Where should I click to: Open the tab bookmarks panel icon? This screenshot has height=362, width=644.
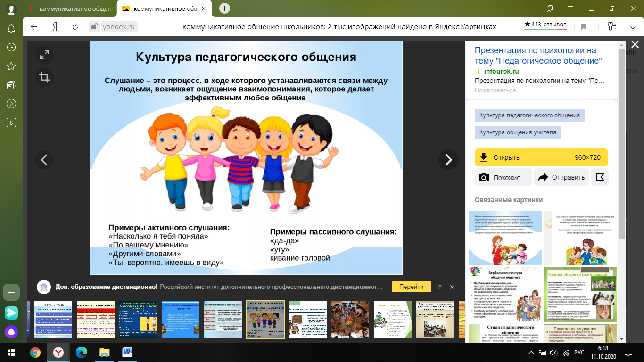[x=550, y=8]
